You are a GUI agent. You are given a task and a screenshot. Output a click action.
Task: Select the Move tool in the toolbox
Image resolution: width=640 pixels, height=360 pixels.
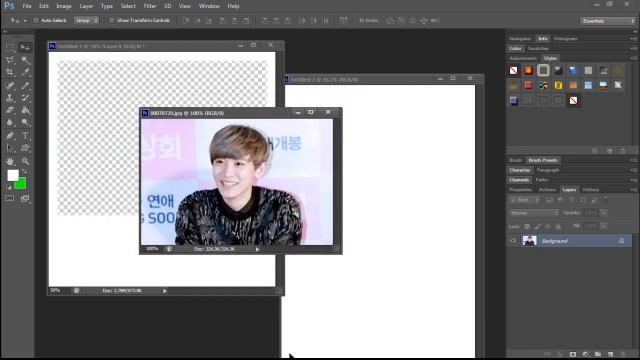(x=25, y=47)
